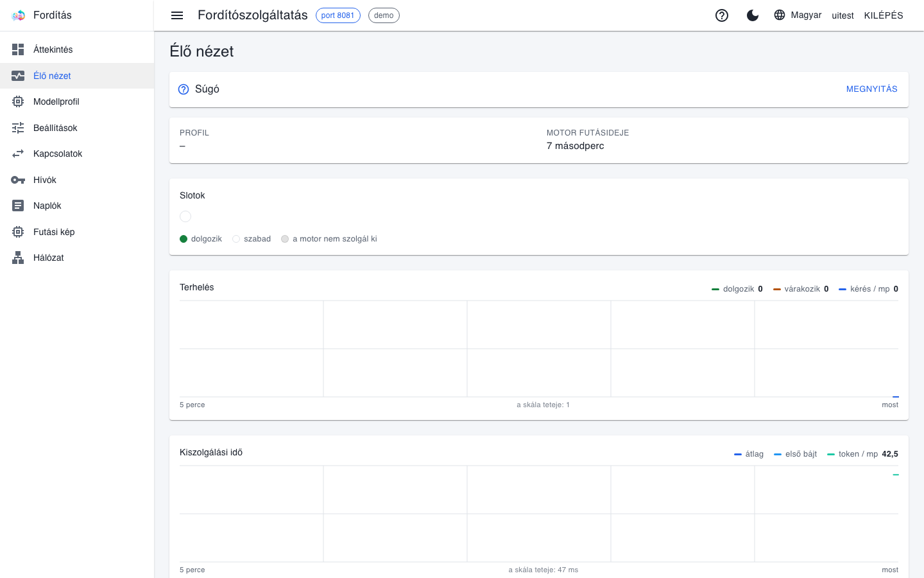Viewport: 924px width, 578px height.
Task: Click the Kapcsolatok swap arrows icon
Action: click(18, 153)
